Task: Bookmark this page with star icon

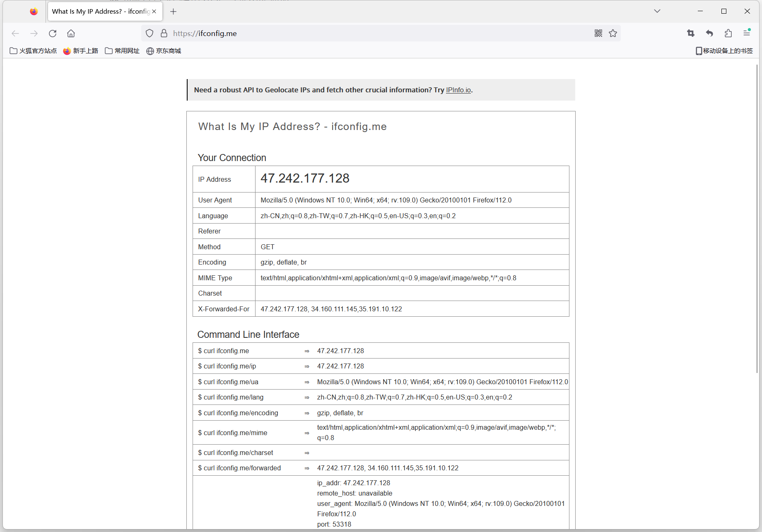Action: click(x=613, y=34)
